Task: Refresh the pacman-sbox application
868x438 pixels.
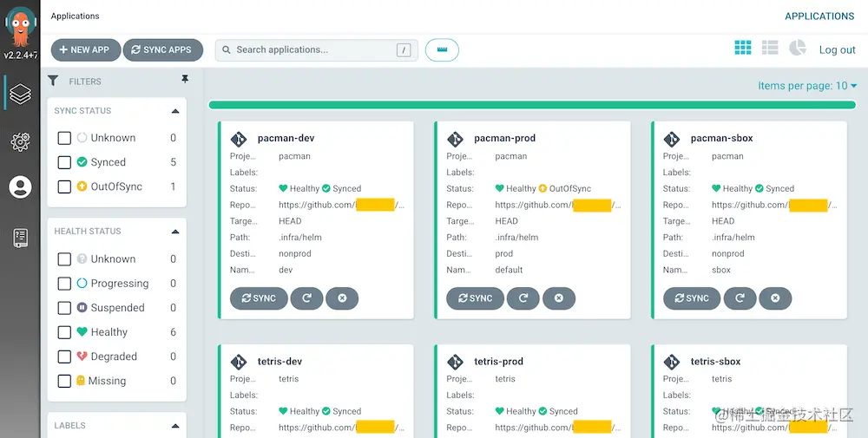Action: pos(740,298)
